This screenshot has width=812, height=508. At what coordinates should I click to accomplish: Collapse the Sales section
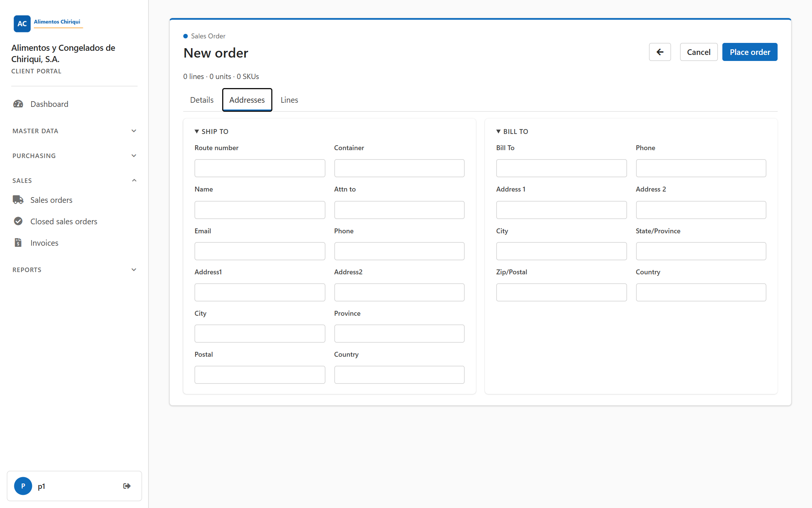[x=74, y=181]
